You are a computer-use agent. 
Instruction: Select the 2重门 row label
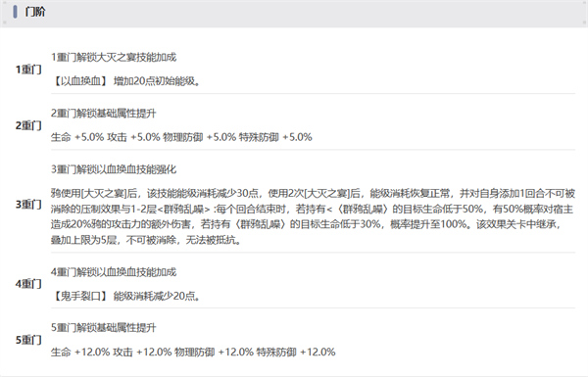[x=28, y=125]
